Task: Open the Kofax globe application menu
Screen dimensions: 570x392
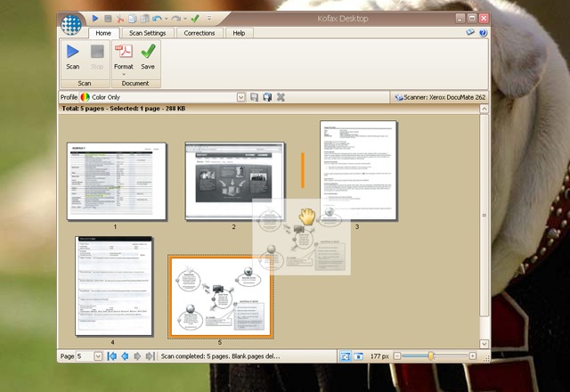Action: pos(71,25)
